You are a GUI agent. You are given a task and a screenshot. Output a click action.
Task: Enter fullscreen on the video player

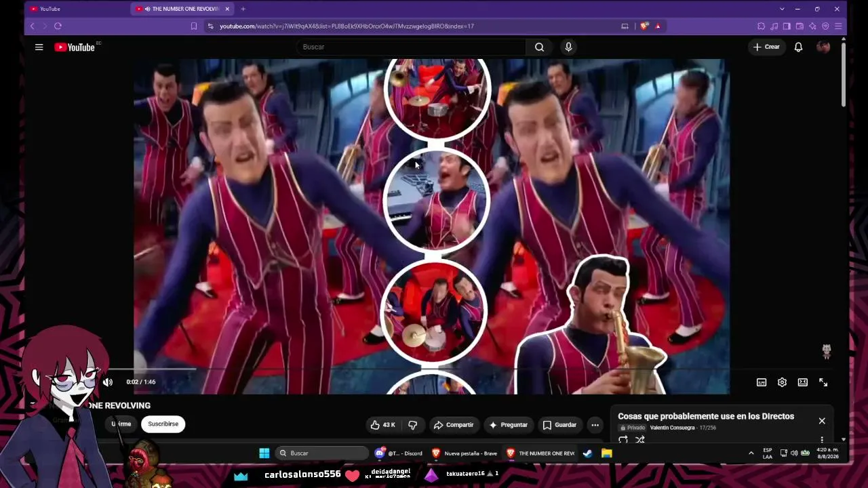pyautogui.click(x=823, y=382)
